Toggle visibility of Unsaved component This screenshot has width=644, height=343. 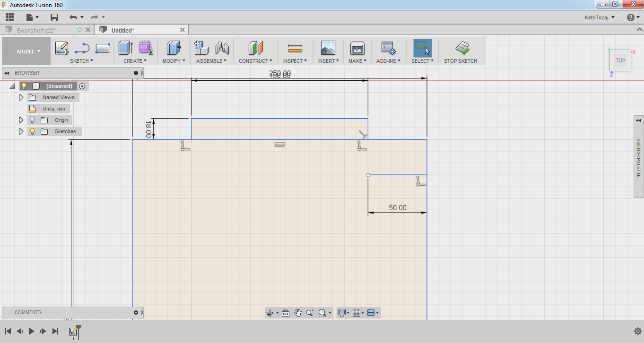point(24,86)
